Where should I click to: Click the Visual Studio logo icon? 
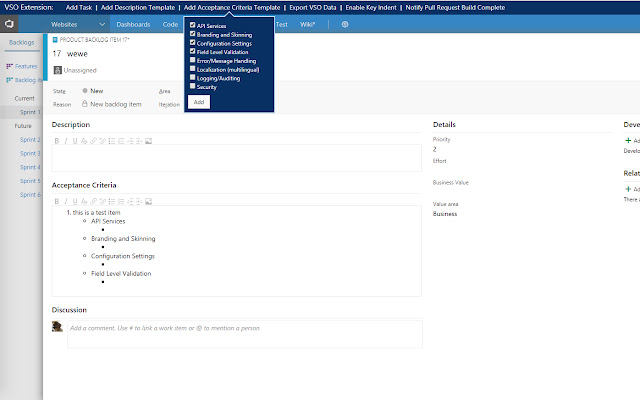pyautogui.click(x=9, y=24)
